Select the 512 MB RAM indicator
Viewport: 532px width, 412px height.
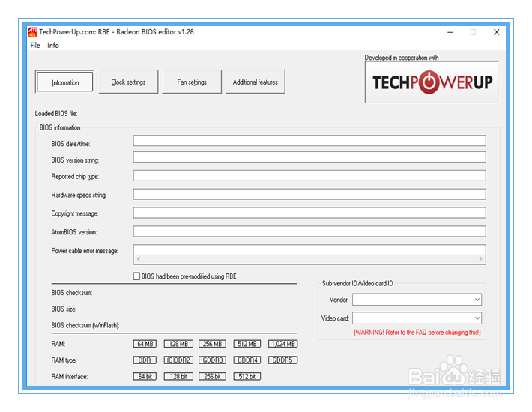click(247, 344)
